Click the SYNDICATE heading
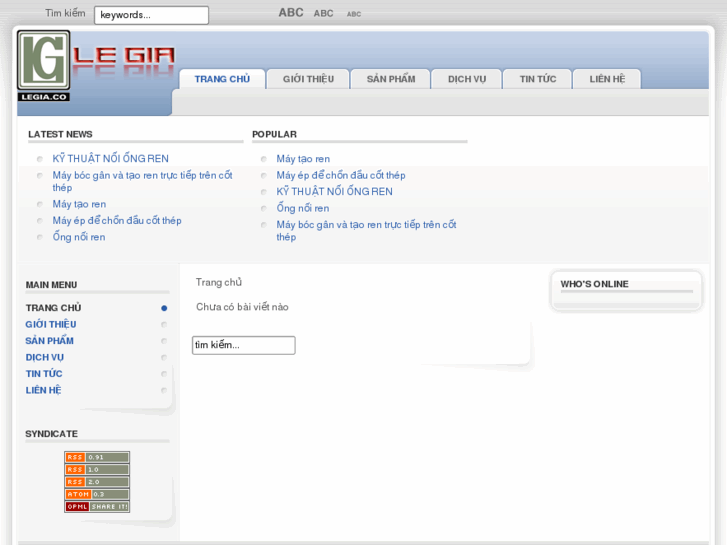This screenshot has height=545, width=727. (x=51, y=434)
